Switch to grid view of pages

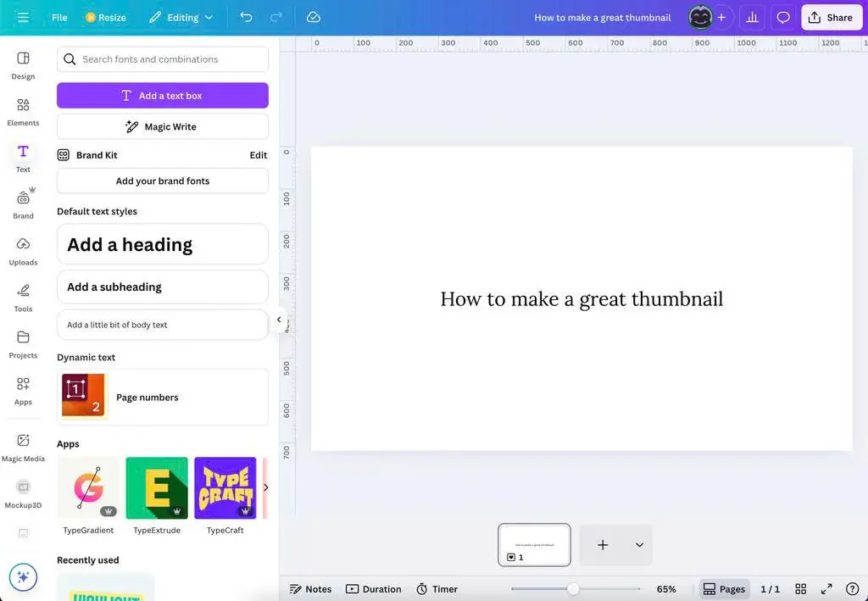800,589
